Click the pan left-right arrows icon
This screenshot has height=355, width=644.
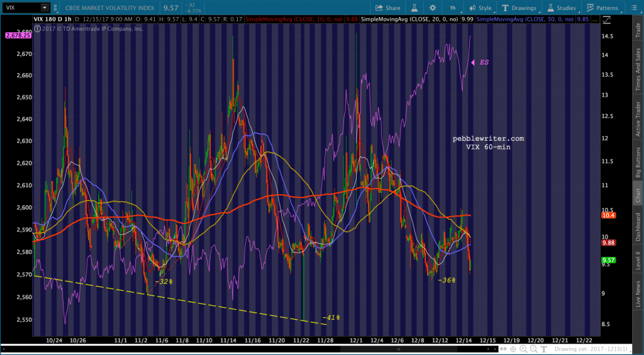click(x=503, y=349)
